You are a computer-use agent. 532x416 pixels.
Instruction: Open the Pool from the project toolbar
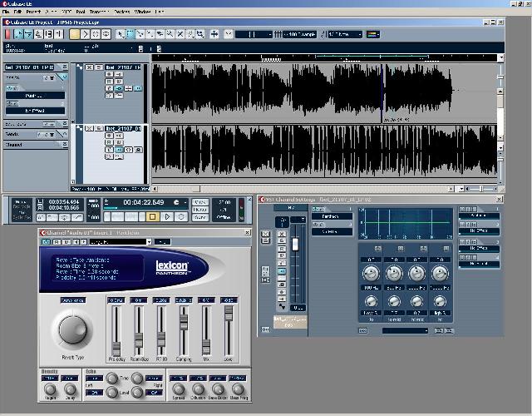pos(49,34)
